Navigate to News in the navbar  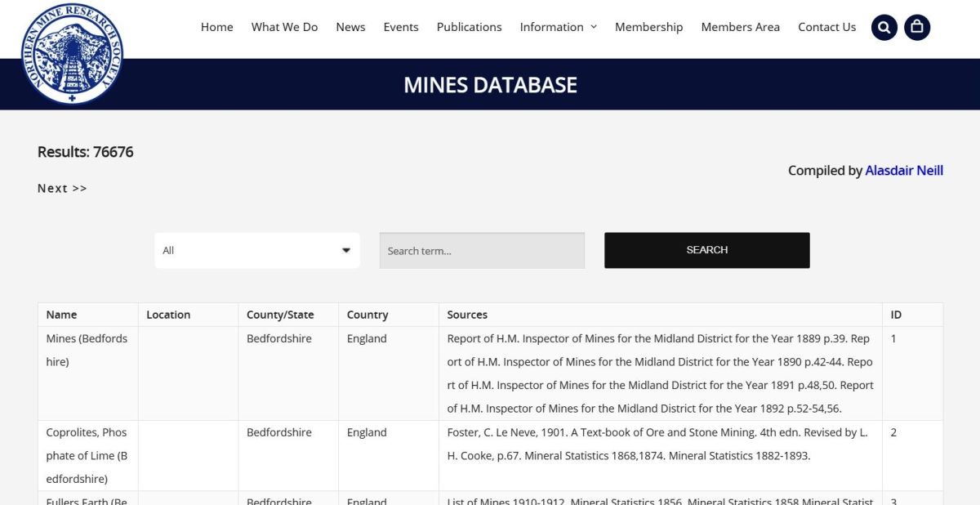350,27
